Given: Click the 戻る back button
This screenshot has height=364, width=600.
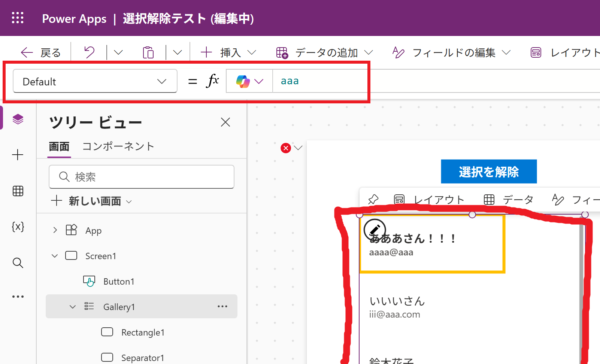Looking at the screenshot, I should 41,52.
